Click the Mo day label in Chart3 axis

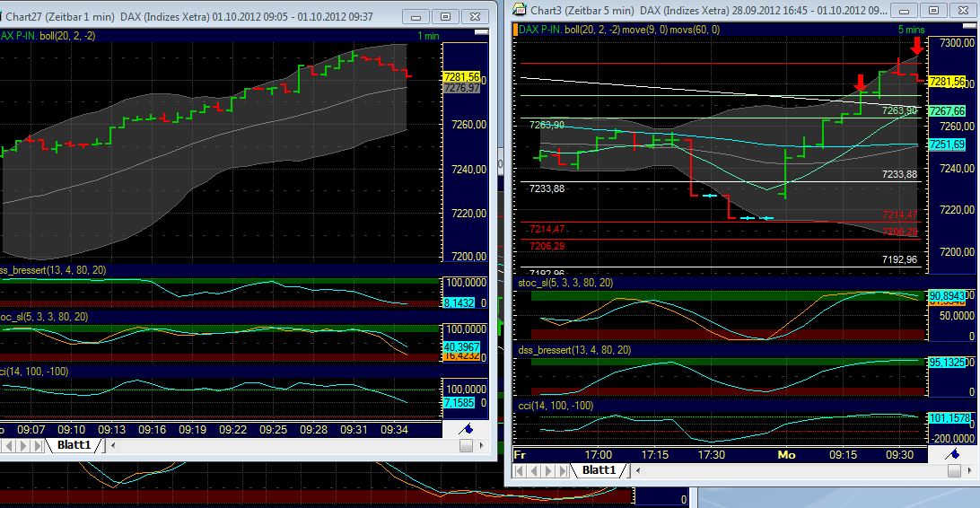point(786,455)
